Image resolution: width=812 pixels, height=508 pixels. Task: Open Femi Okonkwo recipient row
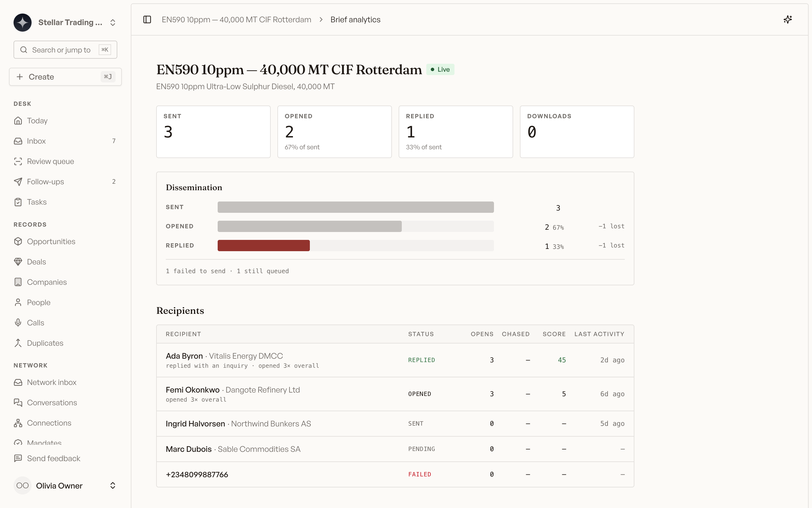click(x=395, y=394)
